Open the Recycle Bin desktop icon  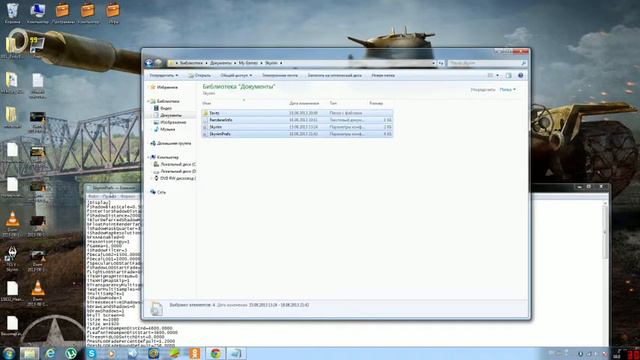click(x=12, y=13)
